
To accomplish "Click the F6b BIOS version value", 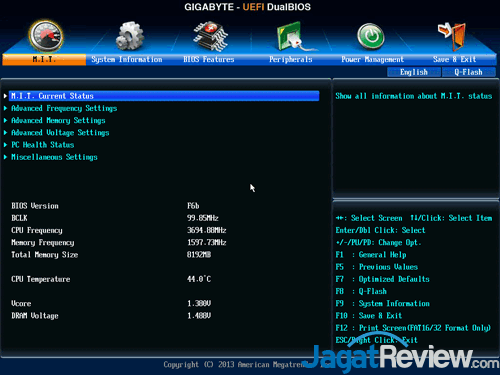I will (193, 206).
